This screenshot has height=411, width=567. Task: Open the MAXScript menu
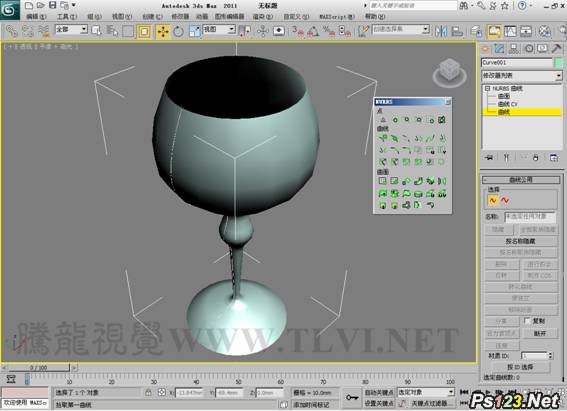(337, 17)
